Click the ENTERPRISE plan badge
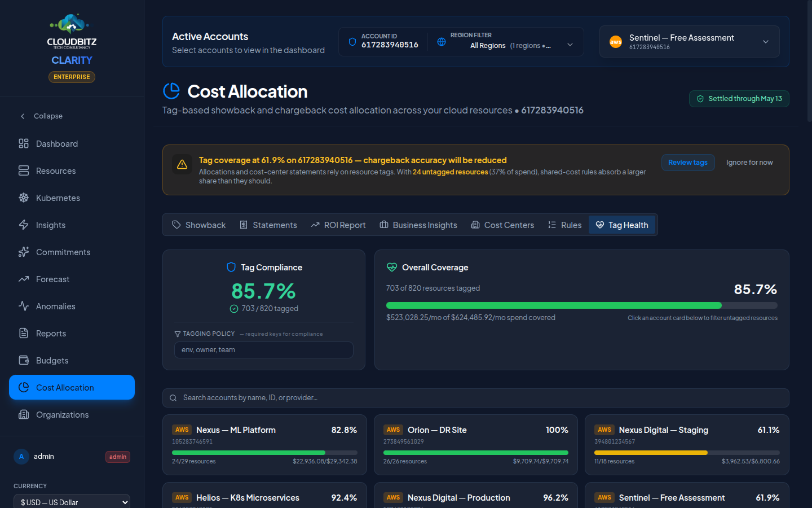 click(x=72, y=77)
